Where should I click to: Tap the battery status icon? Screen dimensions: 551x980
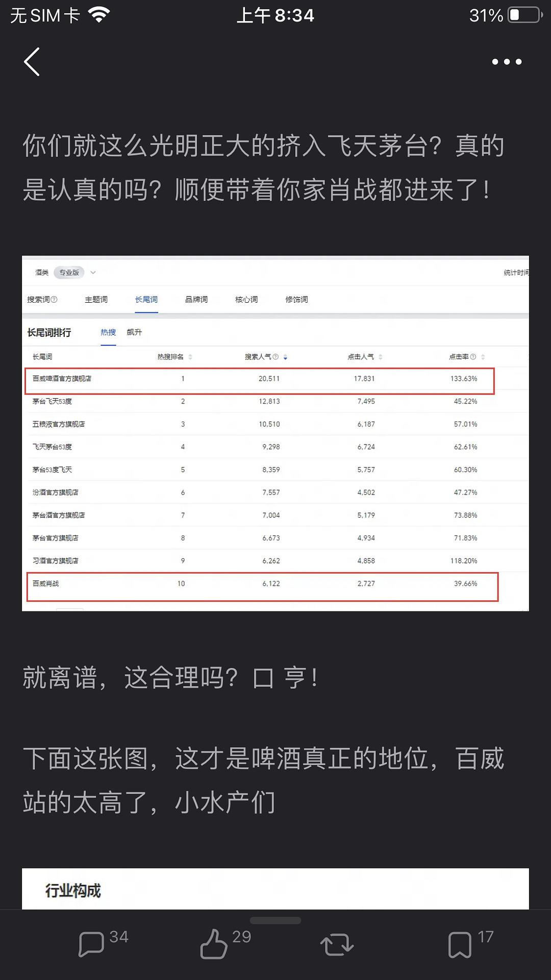(525, 15)
